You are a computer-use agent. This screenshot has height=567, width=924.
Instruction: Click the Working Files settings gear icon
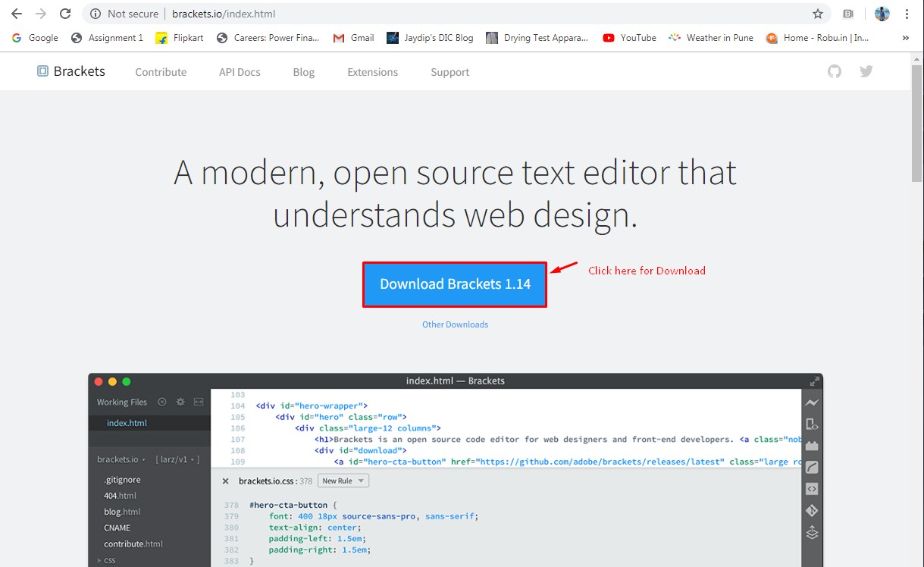point(180,402)
